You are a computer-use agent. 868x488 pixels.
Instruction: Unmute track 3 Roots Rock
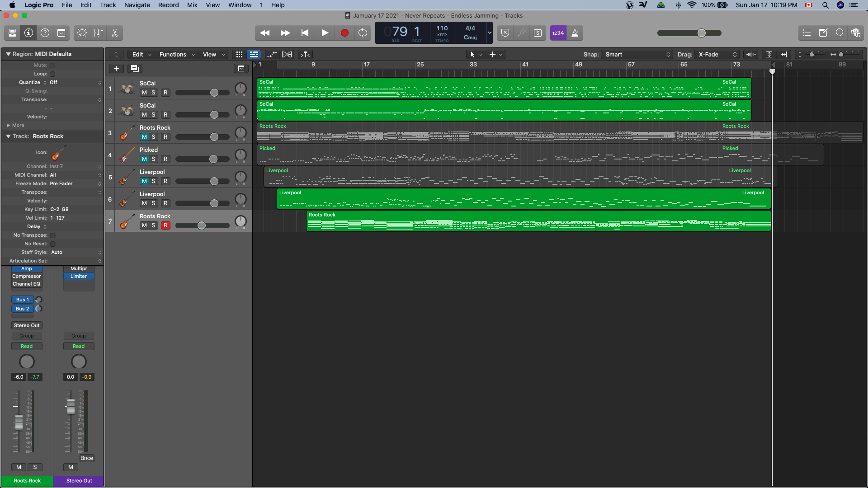[x=144, y=137]
